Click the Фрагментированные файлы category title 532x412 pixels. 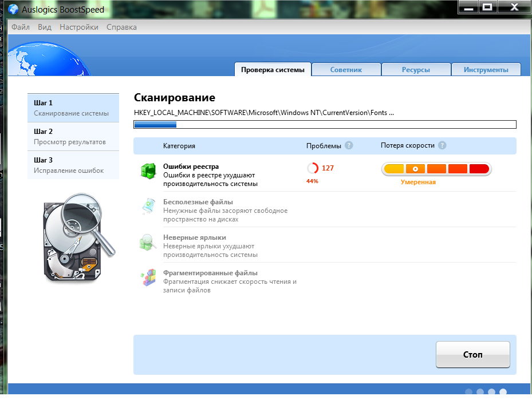pos(210,272)
